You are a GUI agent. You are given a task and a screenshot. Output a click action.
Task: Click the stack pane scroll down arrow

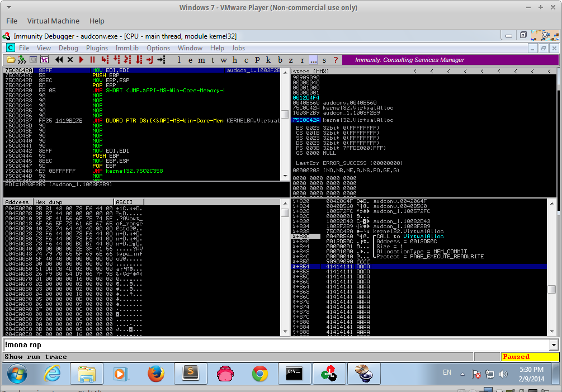552,332
